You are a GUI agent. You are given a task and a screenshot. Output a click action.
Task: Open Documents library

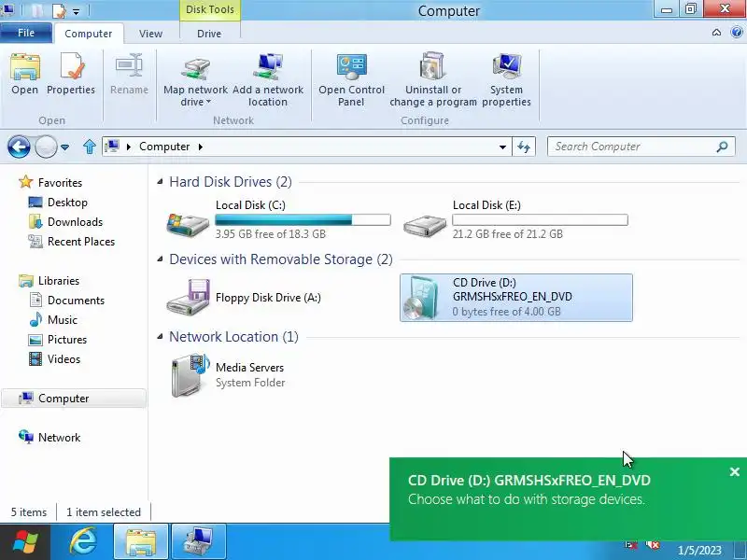pyautogui.click(x=76, y=301)
